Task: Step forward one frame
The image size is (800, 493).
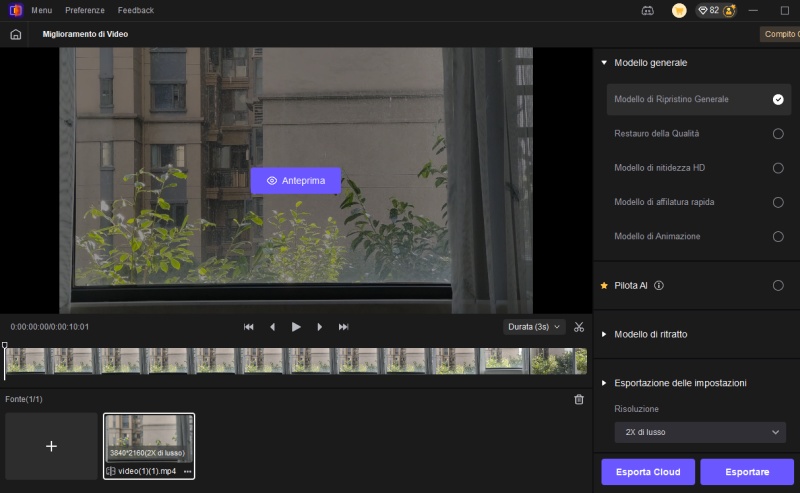Action: (319, 327)
